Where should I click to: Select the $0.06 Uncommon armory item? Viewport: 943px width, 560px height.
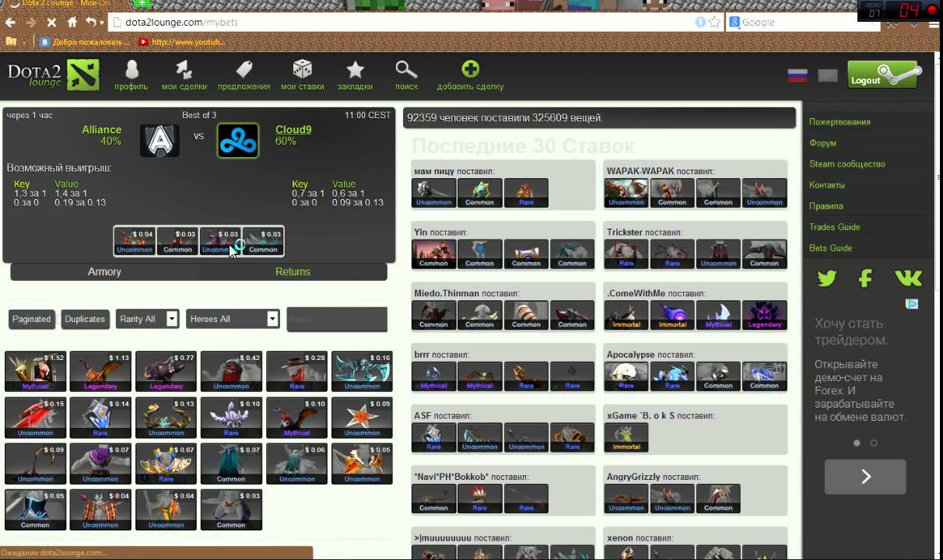(x=296, y=464)
